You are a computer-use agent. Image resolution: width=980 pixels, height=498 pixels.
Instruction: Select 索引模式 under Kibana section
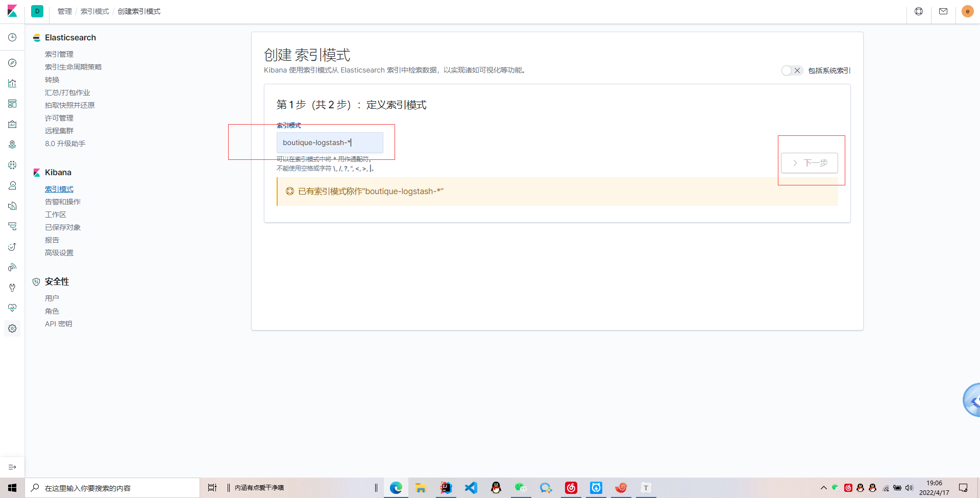59,189
